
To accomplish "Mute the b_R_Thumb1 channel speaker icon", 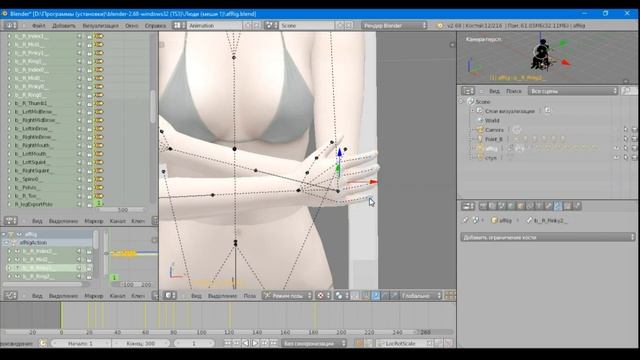I will click(x=80, y=103).
